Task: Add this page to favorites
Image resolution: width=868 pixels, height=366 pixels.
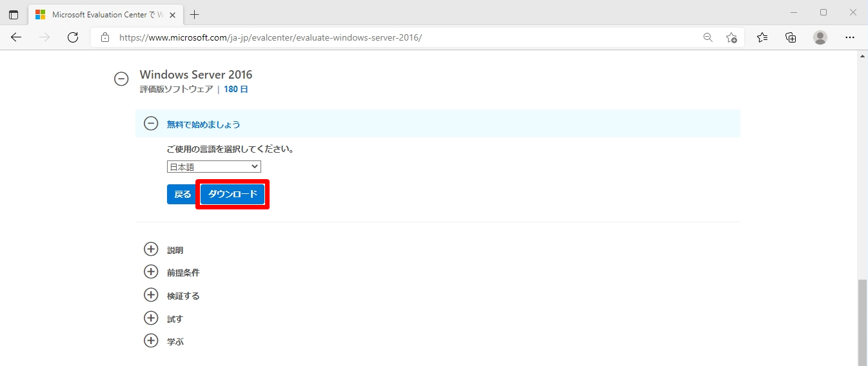Action: coord(731,37)
